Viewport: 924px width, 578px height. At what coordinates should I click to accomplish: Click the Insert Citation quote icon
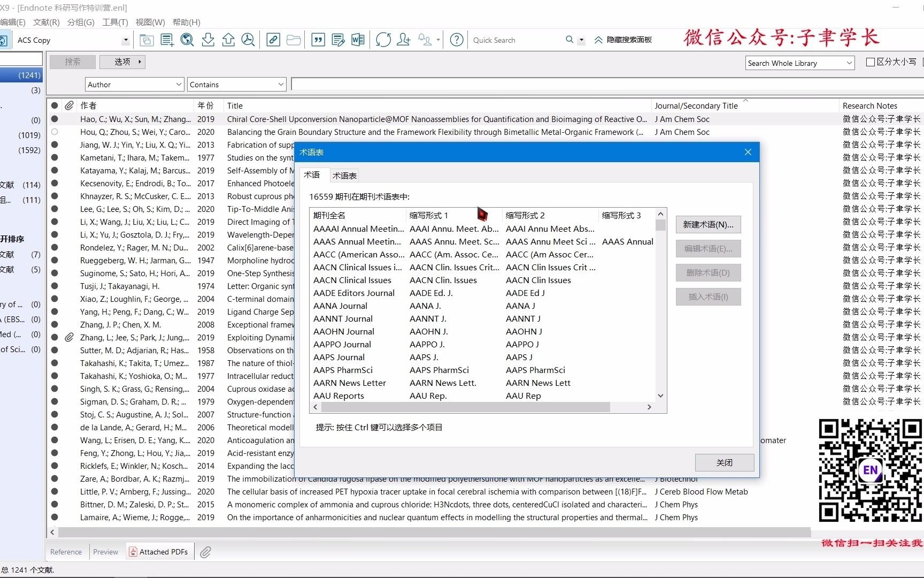[x=318, y=40]
